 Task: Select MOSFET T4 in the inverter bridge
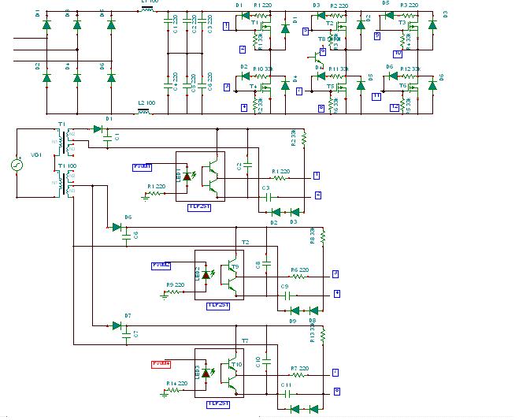click(266, 89)
